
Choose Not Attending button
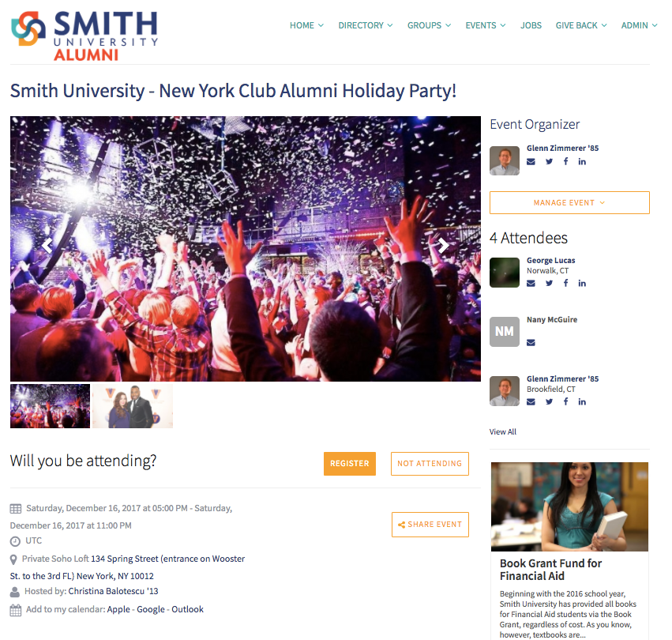click(430, 463)
